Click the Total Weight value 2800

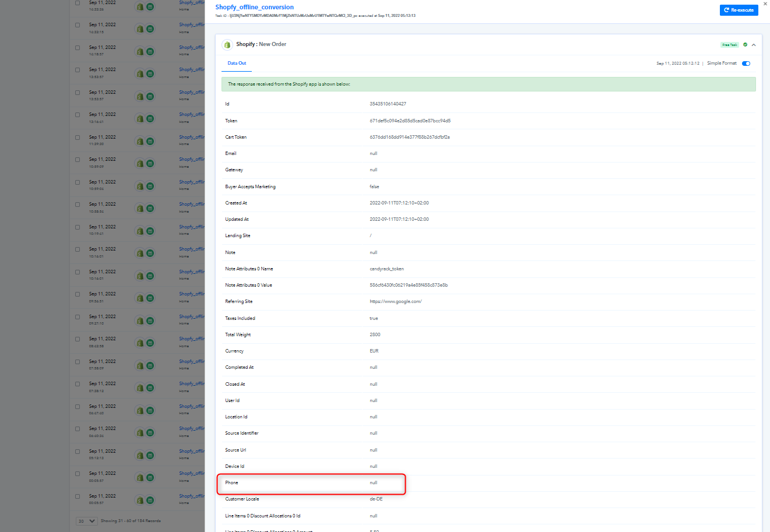point(375,334)
